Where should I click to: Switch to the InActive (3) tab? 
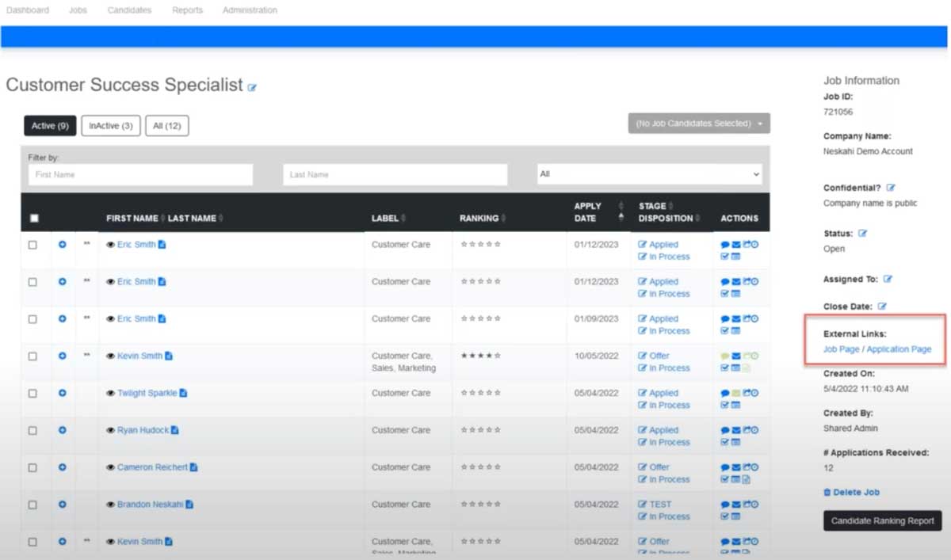point(110,125)
